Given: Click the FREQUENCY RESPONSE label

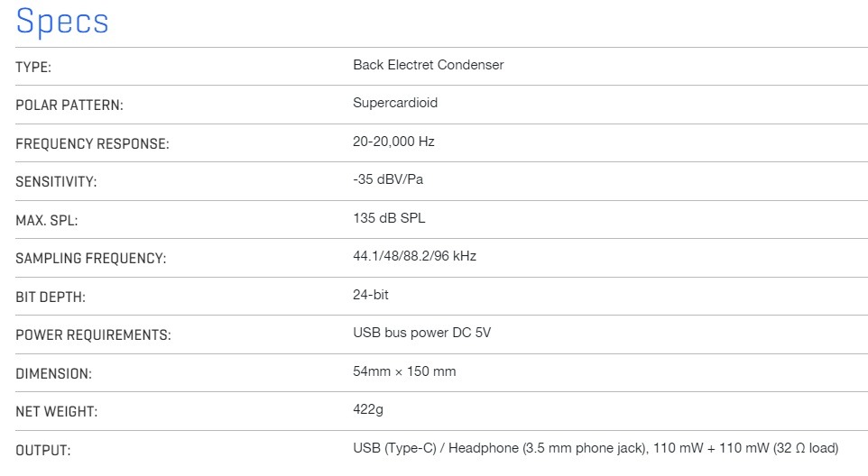Looking at the screenshot, I should coord(92,144).
